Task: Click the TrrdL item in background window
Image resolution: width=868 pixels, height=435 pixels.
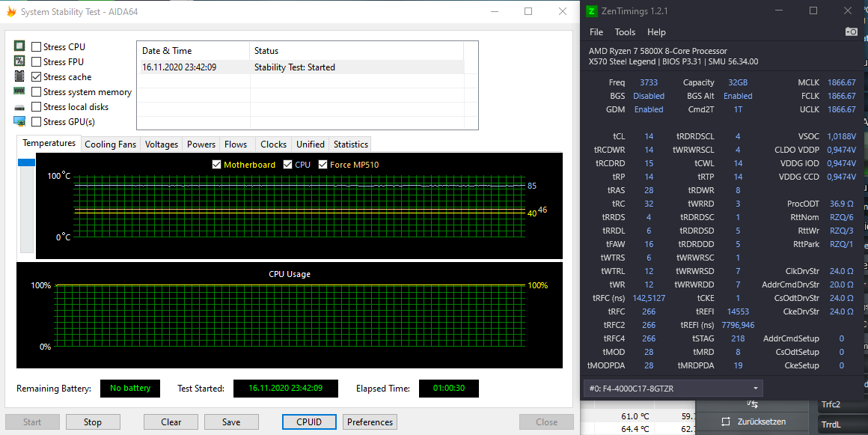Action: click(842, 425)
